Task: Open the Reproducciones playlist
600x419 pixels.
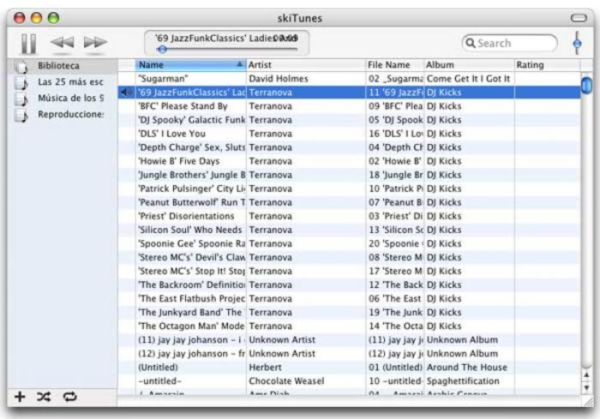Action: coord(70,114)
